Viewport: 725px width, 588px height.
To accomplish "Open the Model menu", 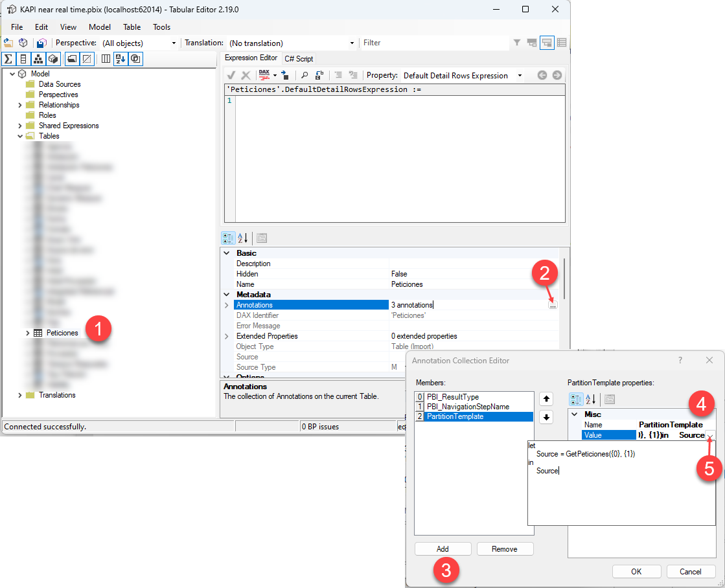I will [100, 27].
